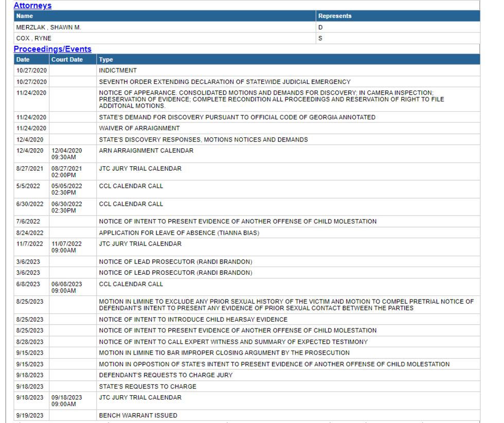This screenshot has width=504, height=423.
Task: Click date 11/24/2020 in WAIVER OF ARRAIGNMENT row
Action: (31, 128)
